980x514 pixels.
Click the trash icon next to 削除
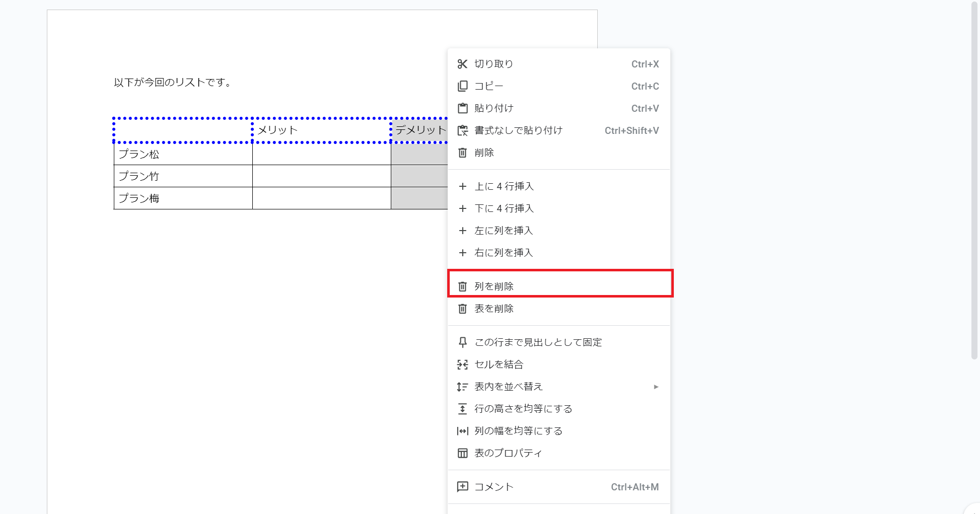click(x=462, y=153)
